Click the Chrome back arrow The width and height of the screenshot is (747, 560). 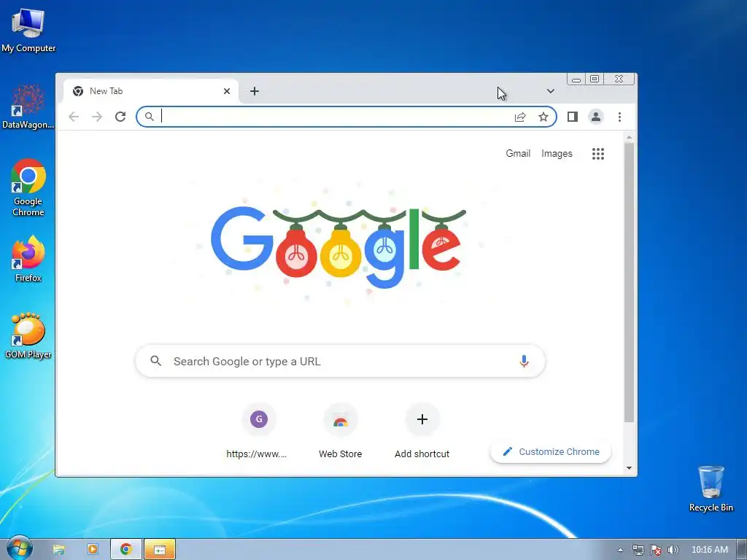point(74,117)
